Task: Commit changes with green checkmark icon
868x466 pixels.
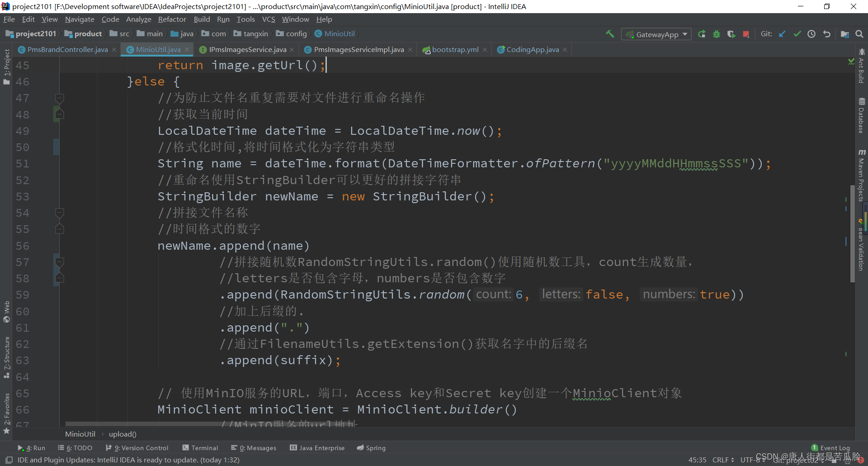Action: click(797, 34)
